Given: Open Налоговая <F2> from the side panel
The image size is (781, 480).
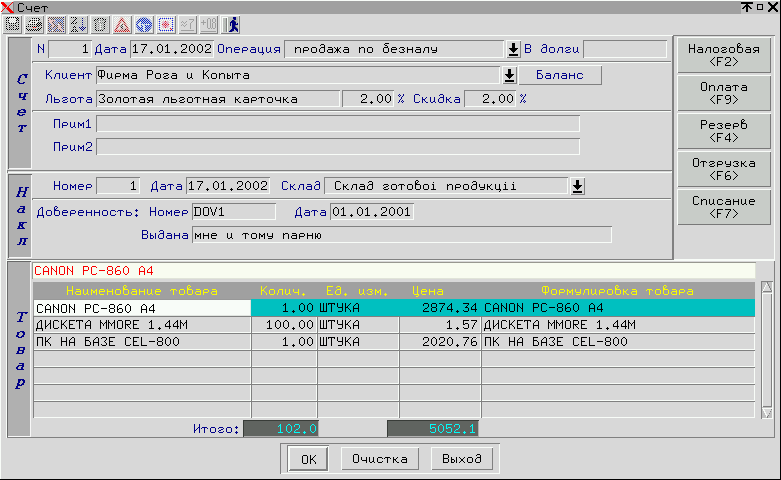Looking at the screenshot, I should point(723,56).
